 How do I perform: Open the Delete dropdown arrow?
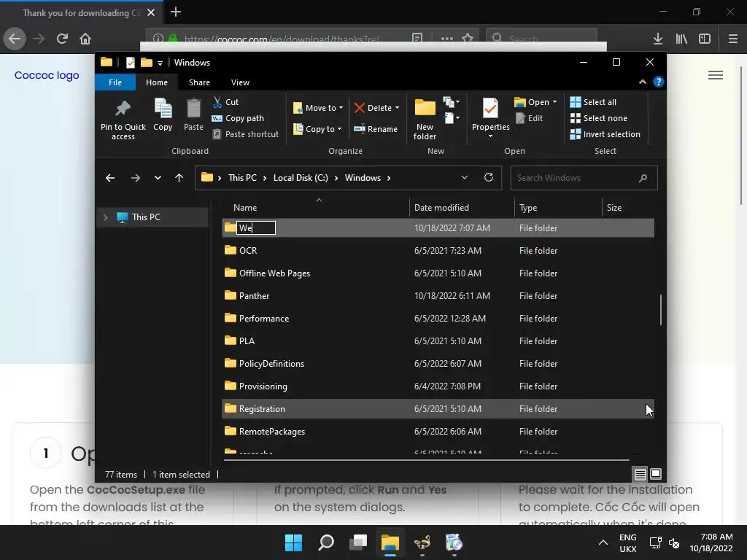tap(398, 108)
